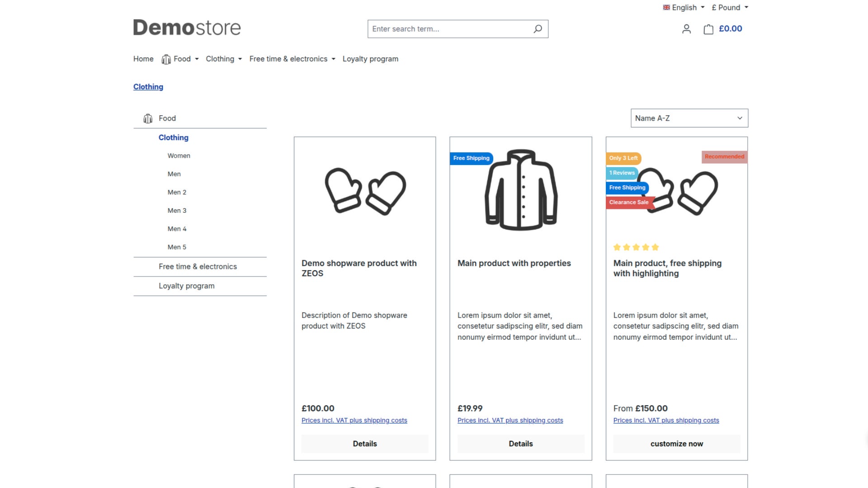This screenshot has width=868, height=488.
Task: Click the Clearance Sale badge
Action: 629,202
